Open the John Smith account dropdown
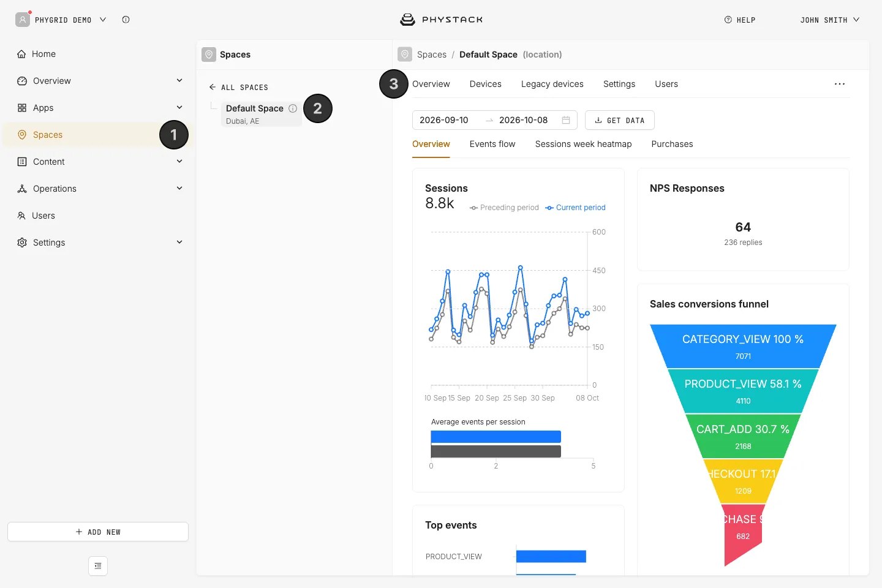882x588 pixels. pyautogui.click(x=830, y=20)
